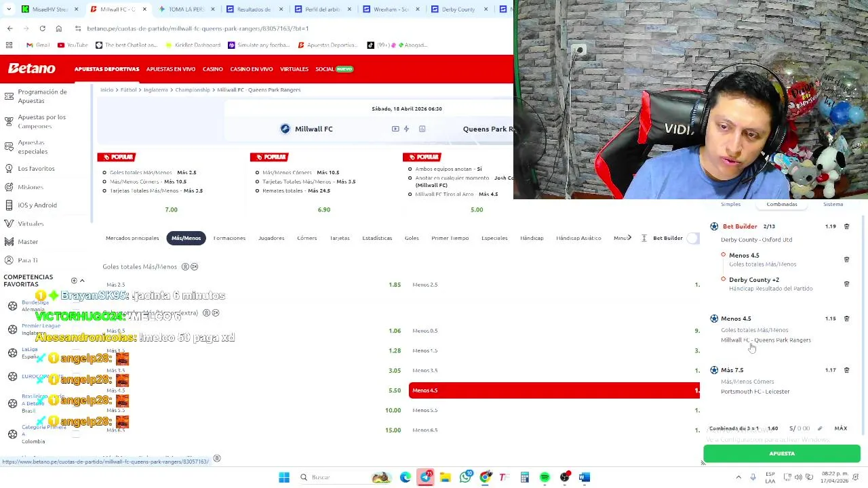The image size is (868, 488).
Task: Delete the Bet Builder Derby County selection
Action: 846,226
